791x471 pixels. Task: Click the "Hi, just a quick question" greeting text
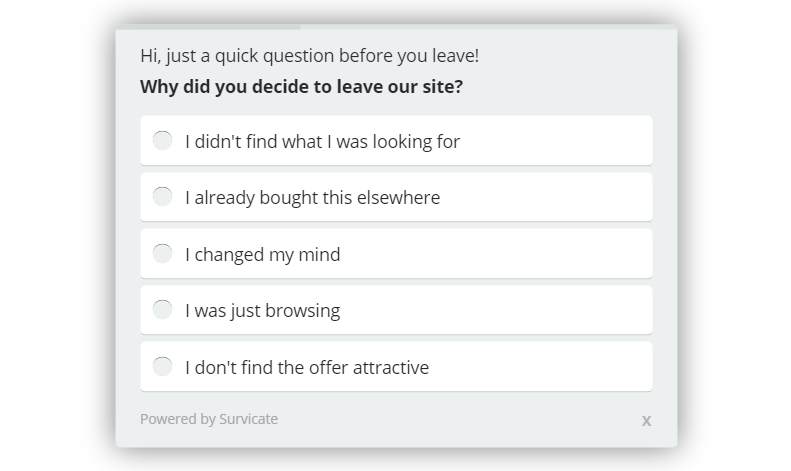point(309,55)
